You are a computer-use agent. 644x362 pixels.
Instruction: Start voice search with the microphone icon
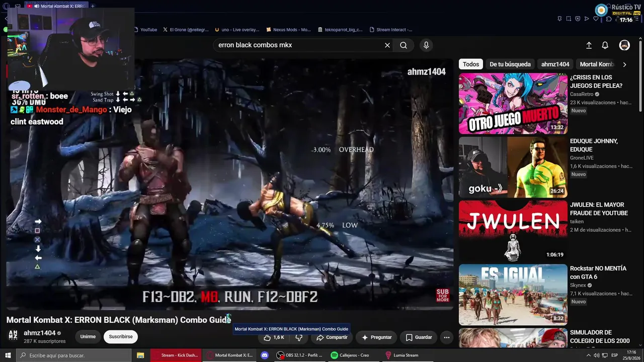pos(426,45)
